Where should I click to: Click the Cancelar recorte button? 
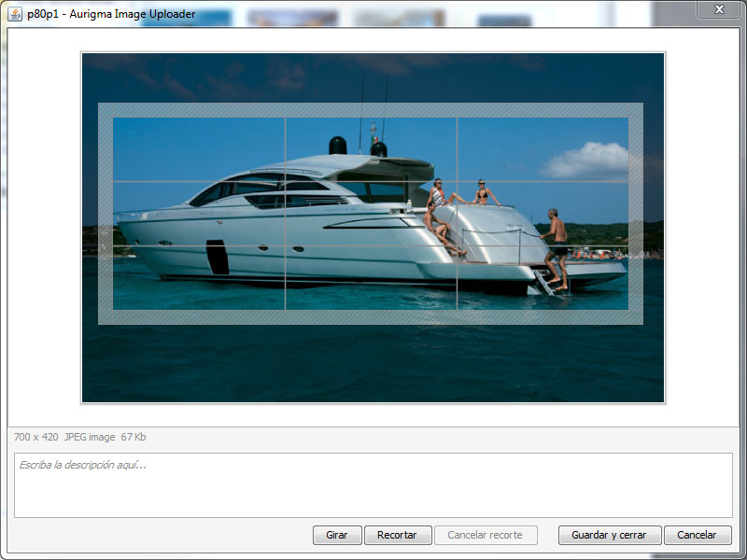click(x=486, y=535)
